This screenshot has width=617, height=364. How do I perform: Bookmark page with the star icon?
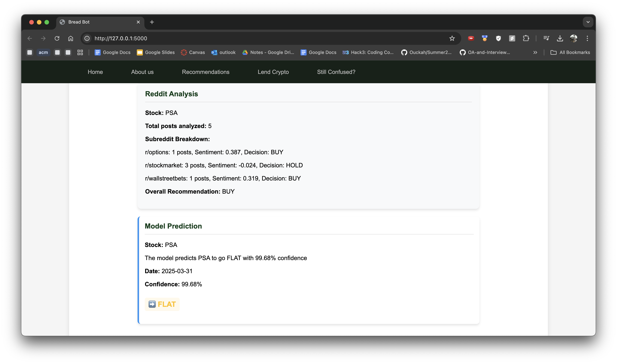coord(452,38)
